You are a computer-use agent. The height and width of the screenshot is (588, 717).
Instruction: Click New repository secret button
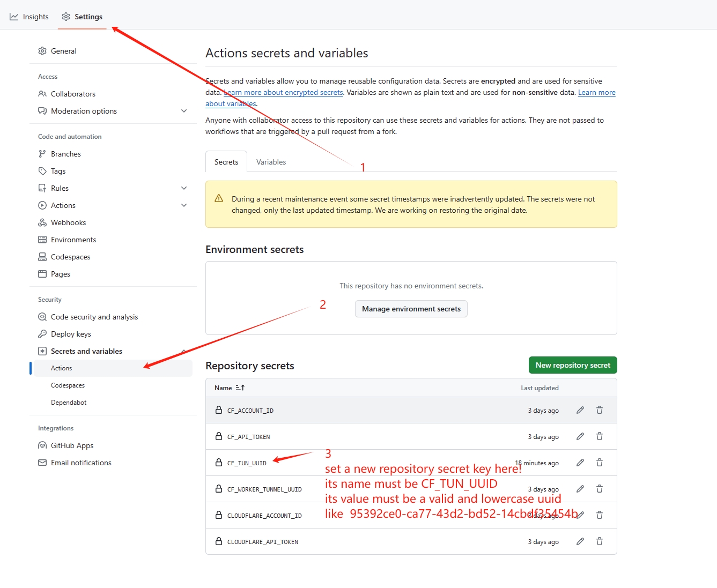click(x=573, y=365)
